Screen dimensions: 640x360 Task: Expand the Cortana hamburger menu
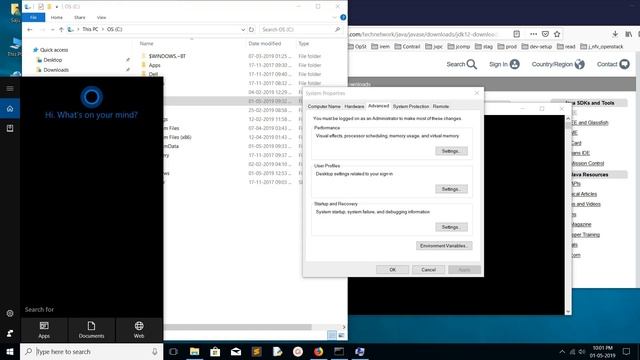tap(10, 89)
